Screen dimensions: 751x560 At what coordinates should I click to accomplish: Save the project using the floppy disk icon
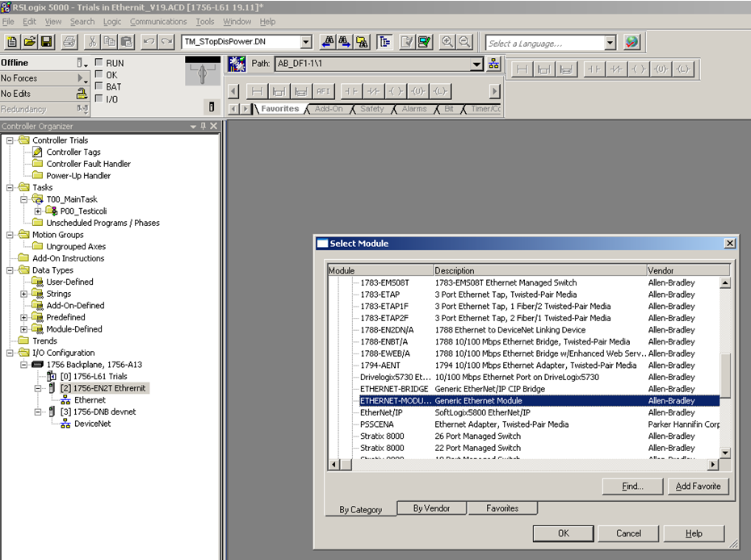(47, 42)
